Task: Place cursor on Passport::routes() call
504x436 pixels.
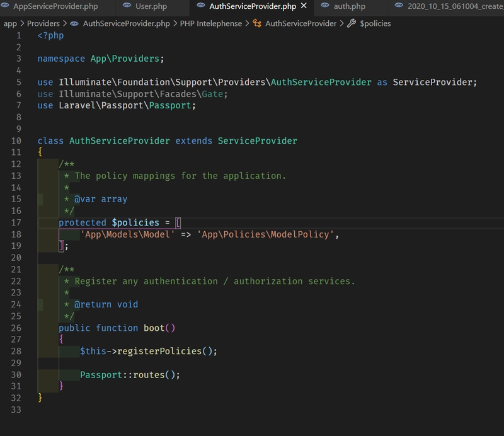Action: coord(130,375)
